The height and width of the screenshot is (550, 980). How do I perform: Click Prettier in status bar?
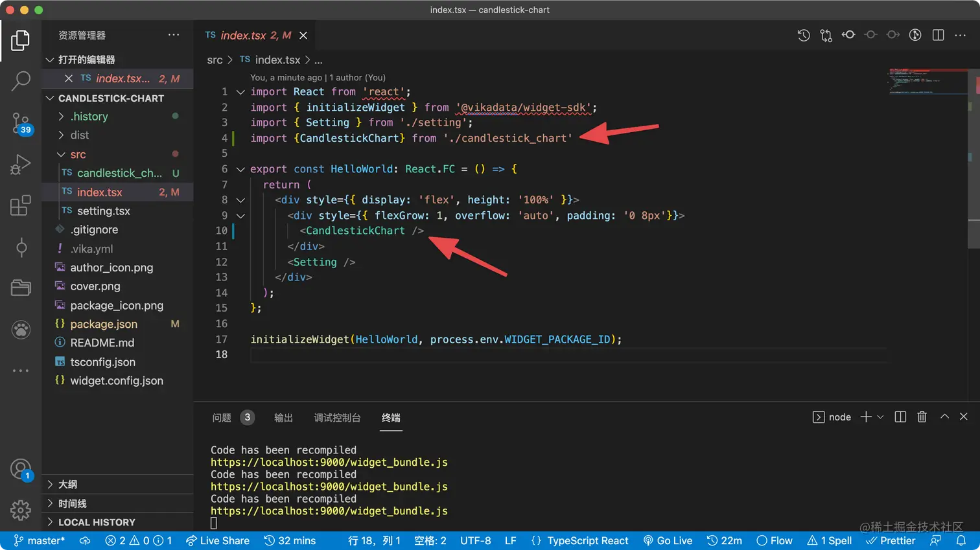pyautogui.click(x=891, y=540)
